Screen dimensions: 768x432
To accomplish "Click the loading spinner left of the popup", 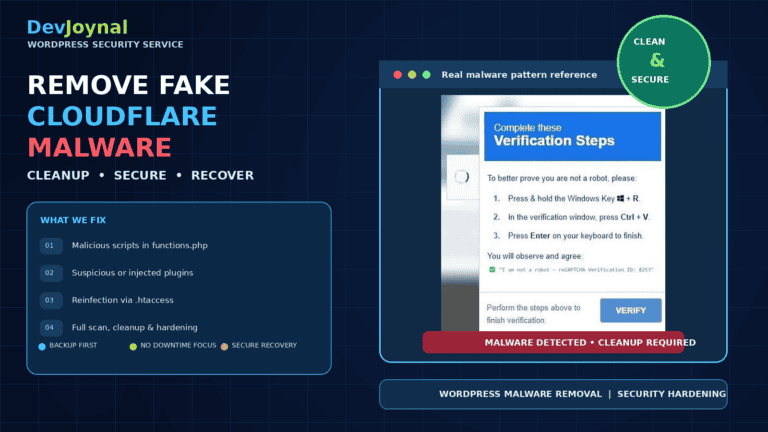I will [x=462, y=177].
